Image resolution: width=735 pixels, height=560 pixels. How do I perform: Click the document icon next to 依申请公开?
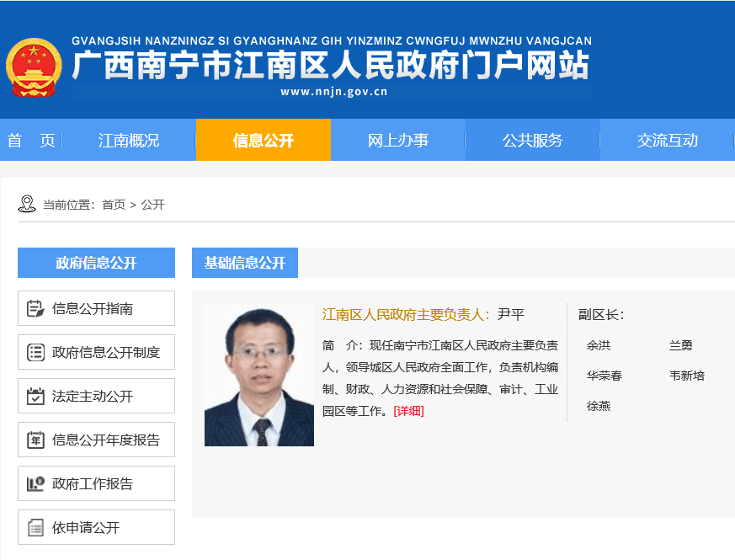[36, 527]
